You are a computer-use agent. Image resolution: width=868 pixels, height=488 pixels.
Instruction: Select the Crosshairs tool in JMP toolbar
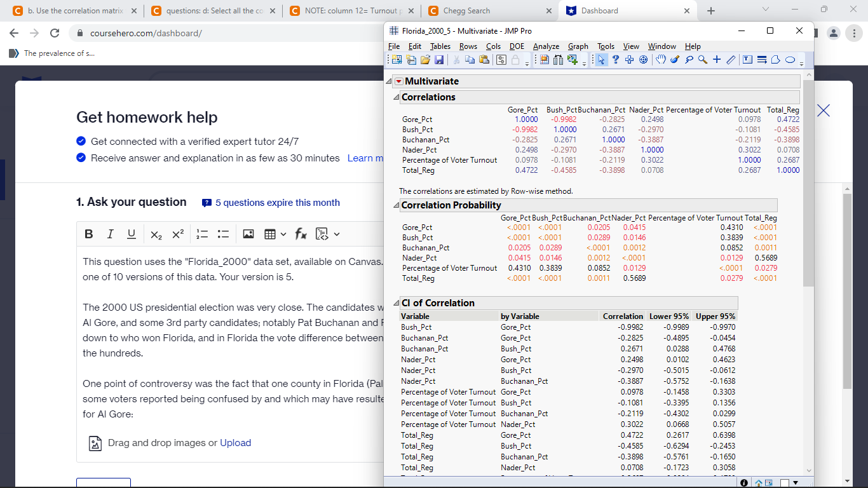point(716,60)
